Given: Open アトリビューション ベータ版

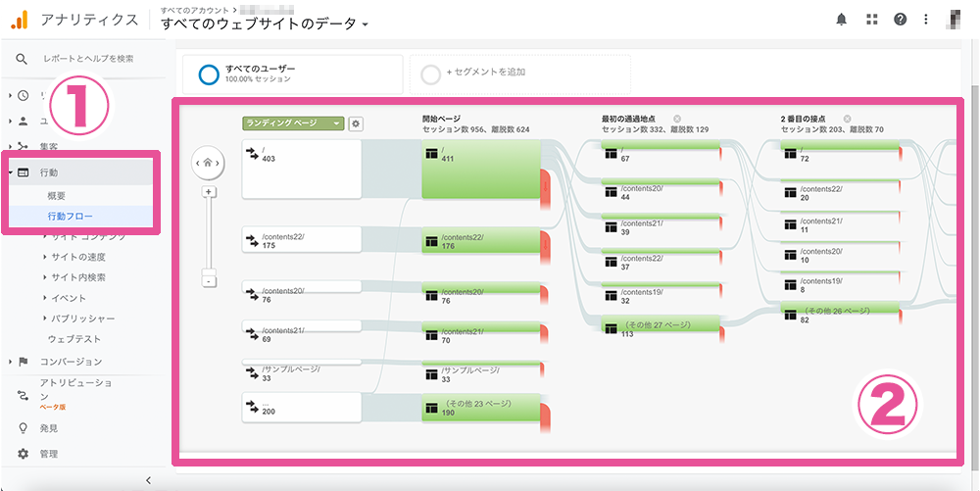Looking at the screenshot, I should click(x=75, y=394).
